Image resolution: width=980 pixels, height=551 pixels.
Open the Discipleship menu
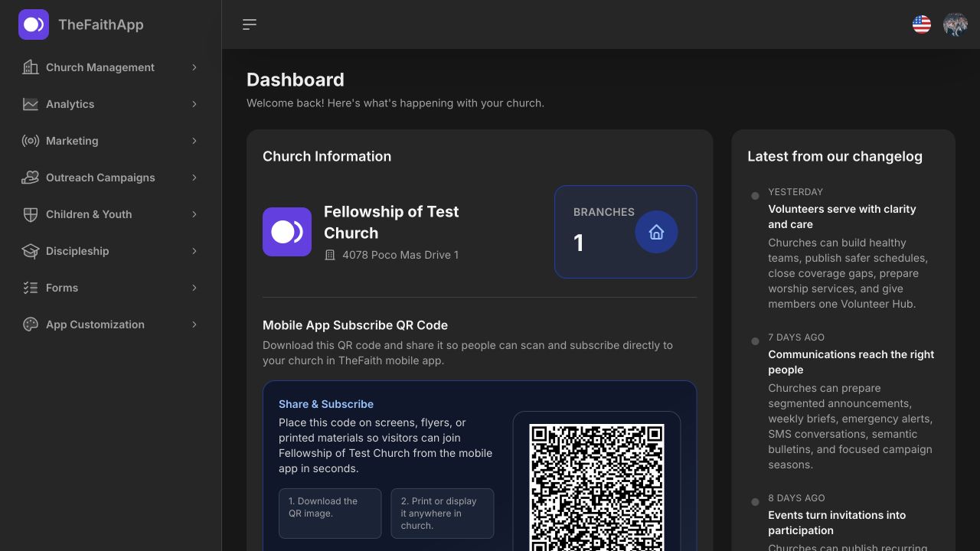click(x=111, y=251)
